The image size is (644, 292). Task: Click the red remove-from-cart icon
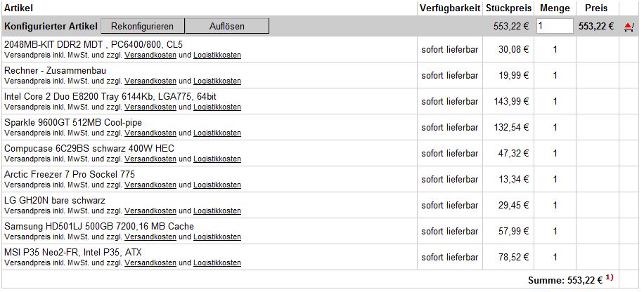pos(629,27)
